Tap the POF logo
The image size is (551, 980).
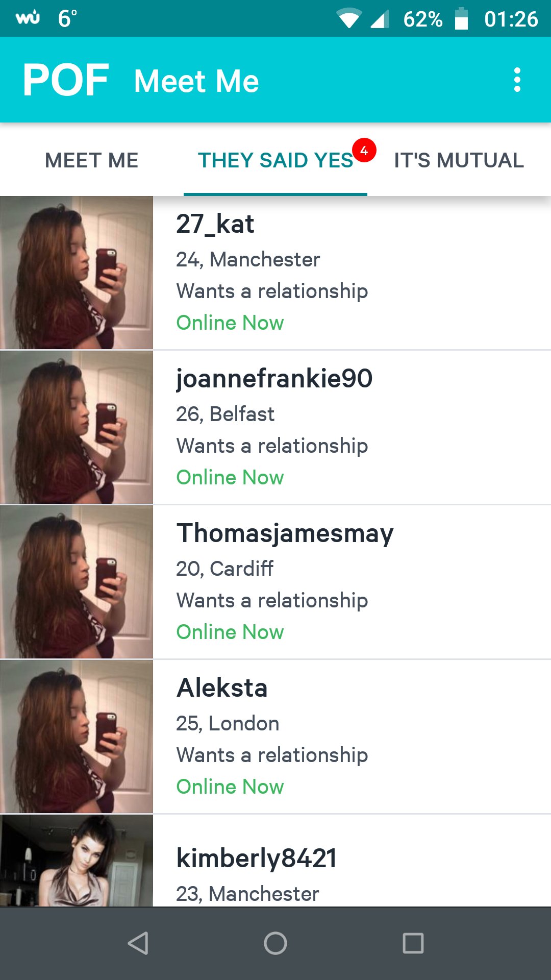point(66,80)
